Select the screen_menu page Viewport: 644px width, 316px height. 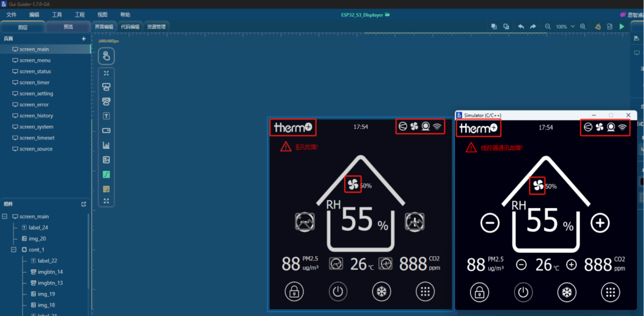coord(45,61)
